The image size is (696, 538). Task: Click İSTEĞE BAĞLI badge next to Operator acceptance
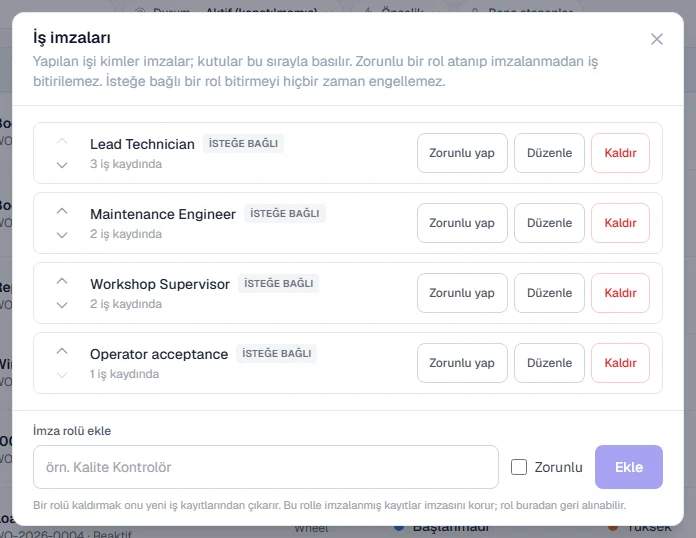277,353
